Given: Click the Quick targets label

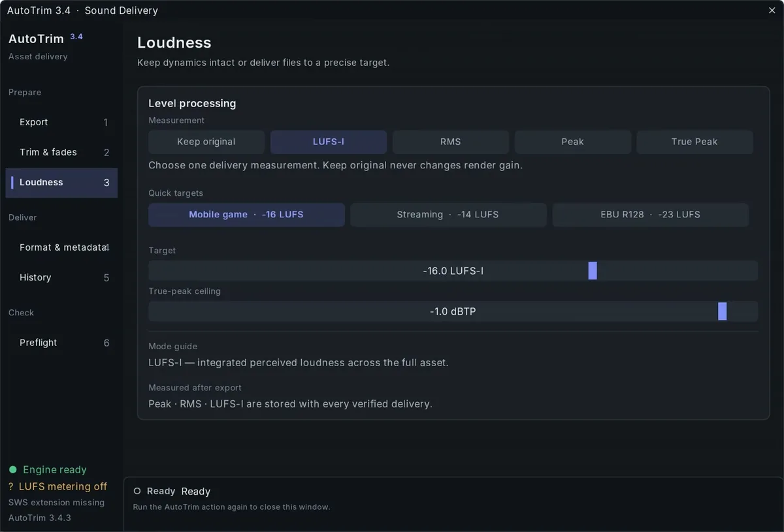Looking at the screenshot, I should click(176, 193).
